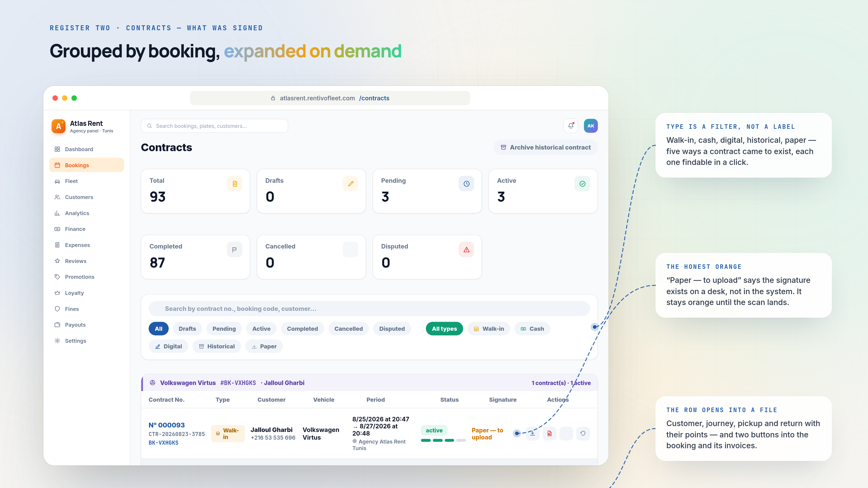Click contract code CTR-20260823-3785
Image resolution: width=868 pixels, height=488 pixels.
(x=177, y=434)
